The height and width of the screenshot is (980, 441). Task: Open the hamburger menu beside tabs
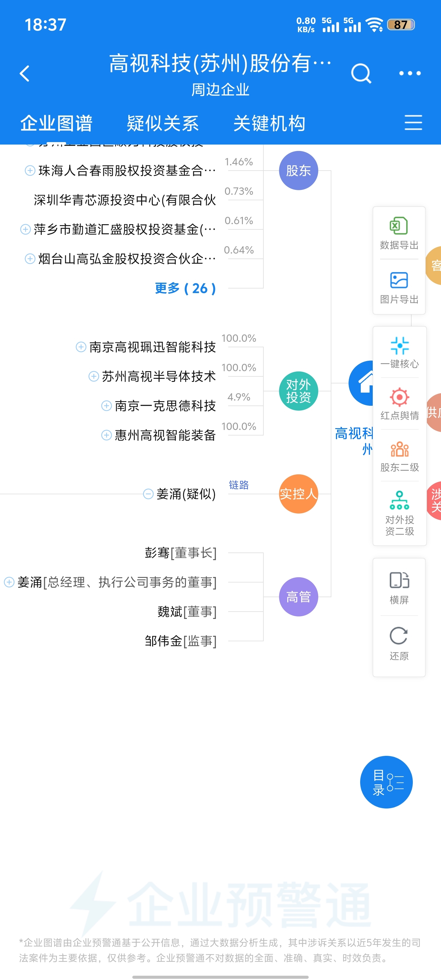pos(413,123)
